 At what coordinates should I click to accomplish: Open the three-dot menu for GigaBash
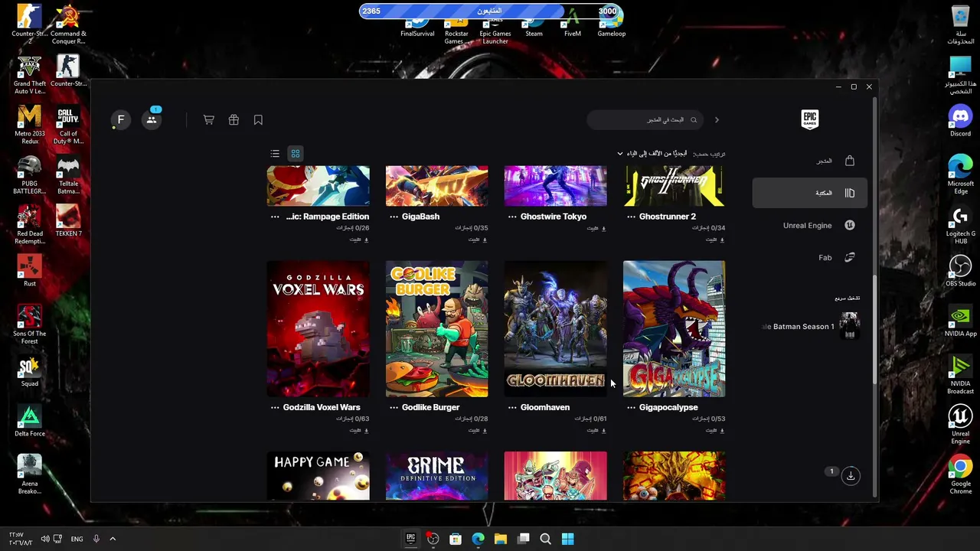pos(394,217)
